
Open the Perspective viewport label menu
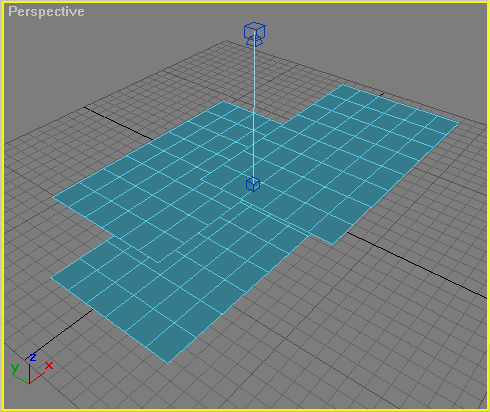click(x=46, y=12)
